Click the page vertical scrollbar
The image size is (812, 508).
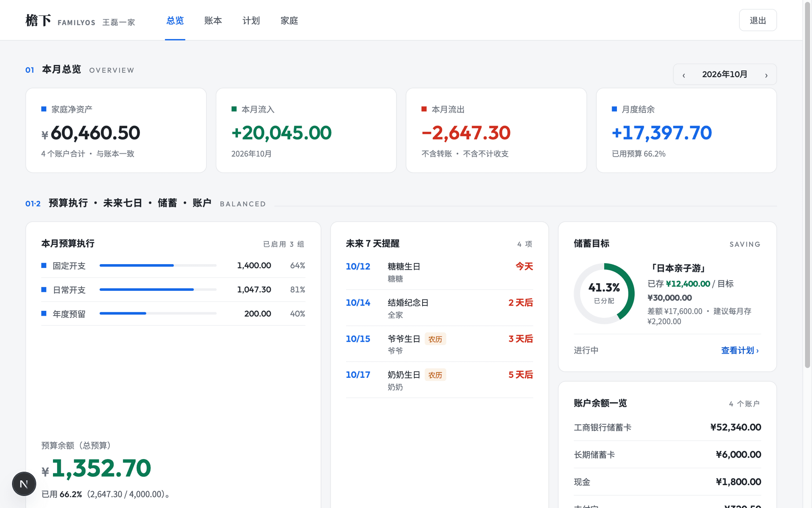[807, 184]
